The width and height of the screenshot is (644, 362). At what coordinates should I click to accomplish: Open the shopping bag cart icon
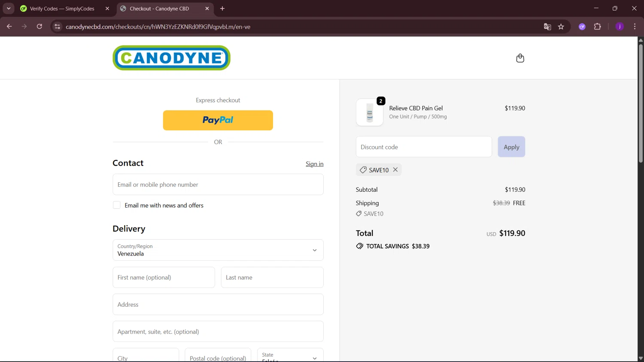520,58
